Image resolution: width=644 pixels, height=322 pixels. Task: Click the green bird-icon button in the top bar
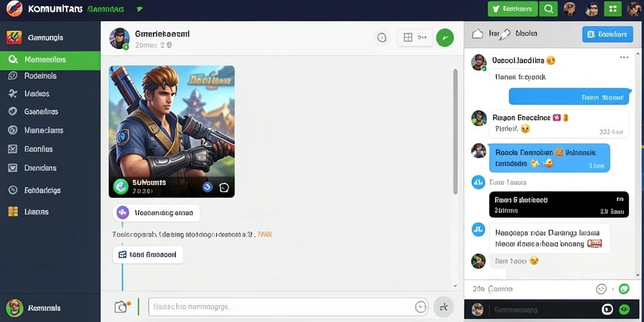tap(513, 9)
